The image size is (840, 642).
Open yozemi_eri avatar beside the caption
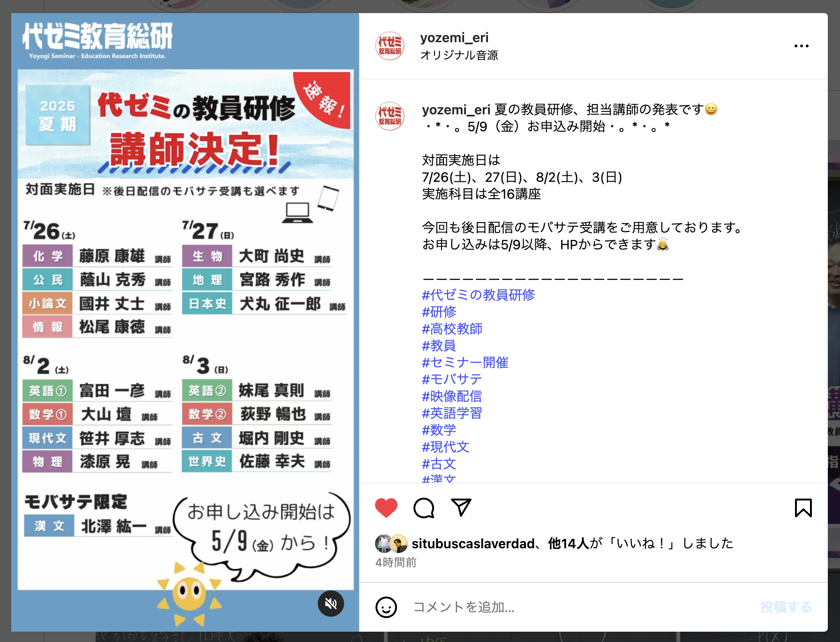390,116
